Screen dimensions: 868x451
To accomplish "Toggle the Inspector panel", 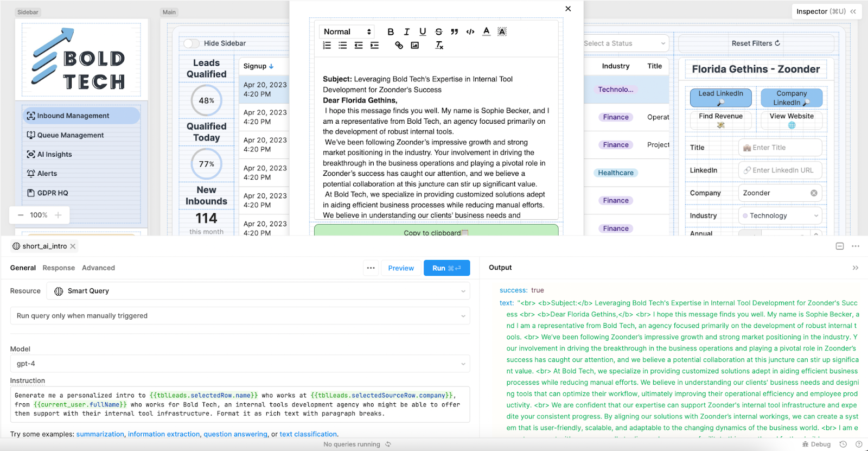I will click(x=826, y=11).
